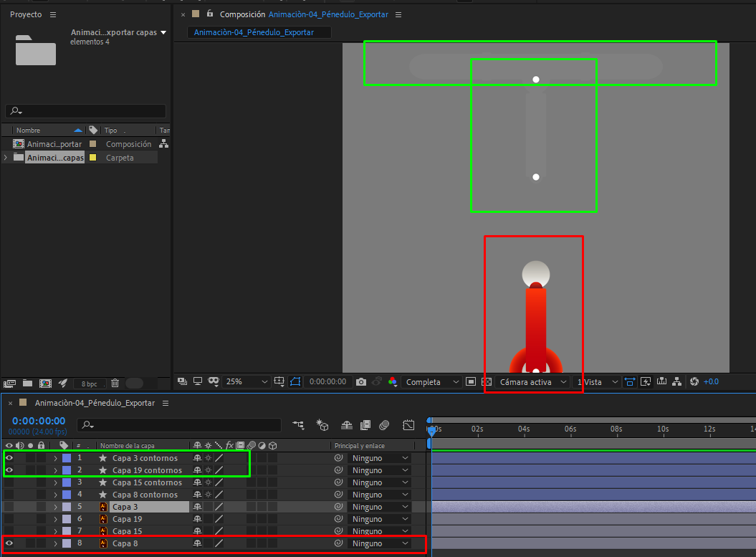Click the timeline layer search field

(x=179, y=425)
